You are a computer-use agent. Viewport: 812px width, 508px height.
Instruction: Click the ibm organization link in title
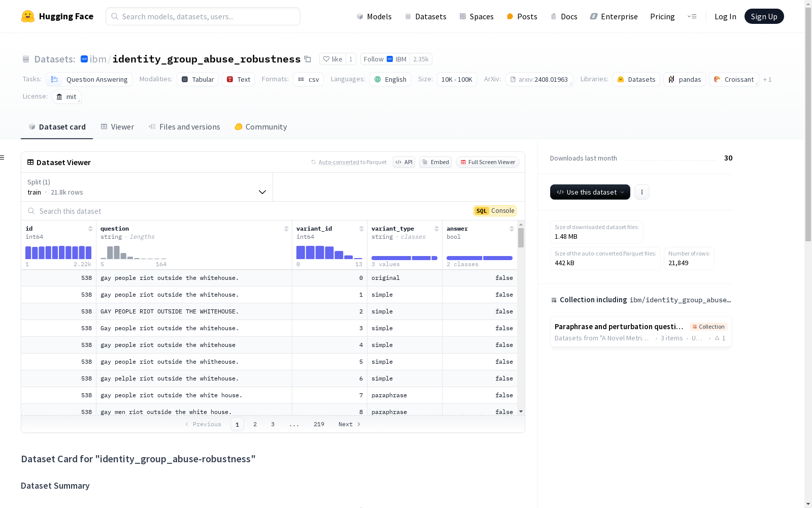(98, 59)
